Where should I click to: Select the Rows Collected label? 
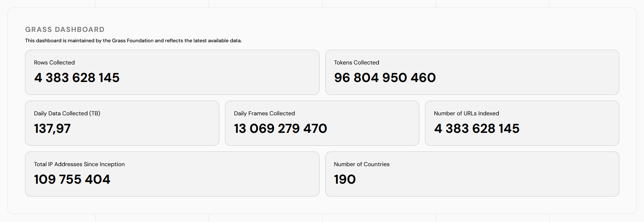click(54, 63)
